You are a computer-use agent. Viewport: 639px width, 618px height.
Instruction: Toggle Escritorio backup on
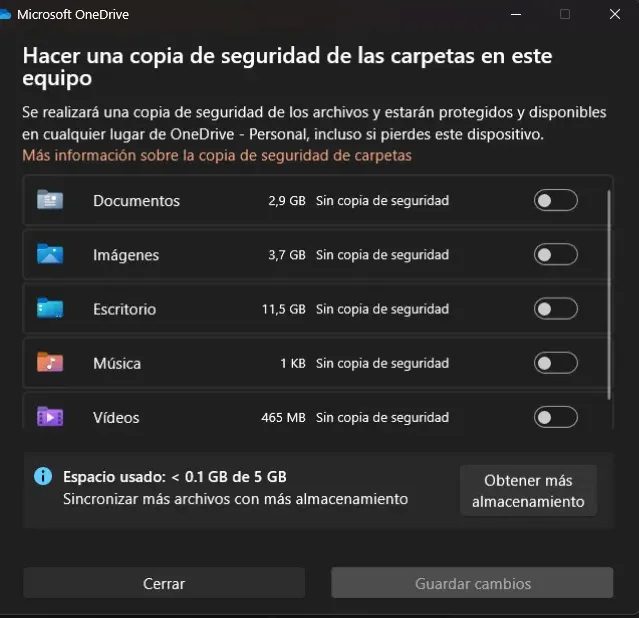[555, 309]
